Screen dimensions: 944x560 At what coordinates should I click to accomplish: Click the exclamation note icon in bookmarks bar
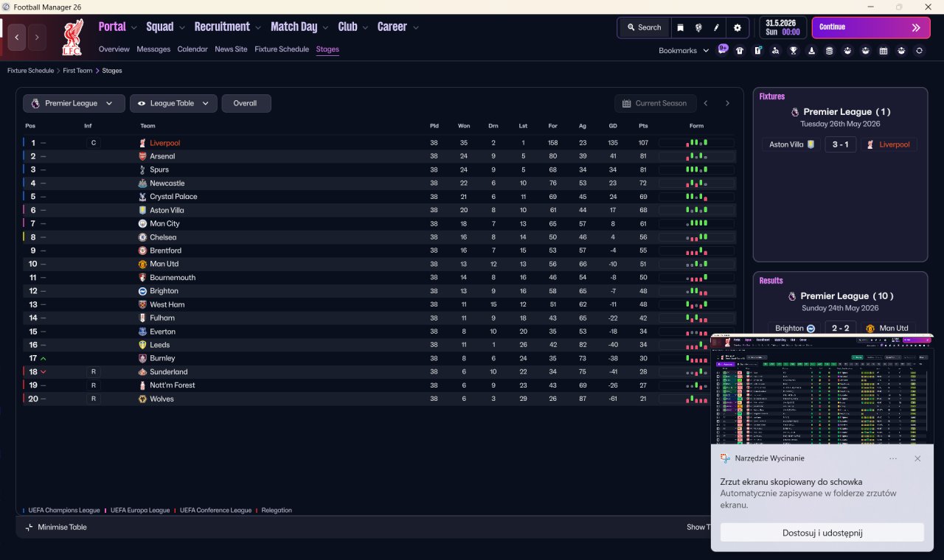click(758, 51)
